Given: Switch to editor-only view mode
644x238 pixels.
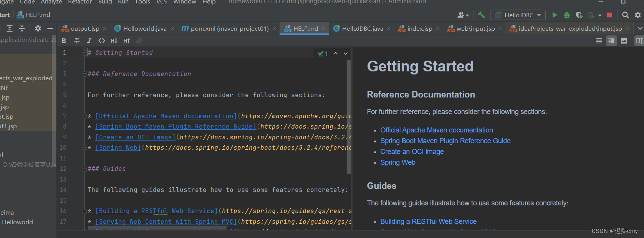Looking at the screenshot, I should pyautogui.click(x=599, y=41).
